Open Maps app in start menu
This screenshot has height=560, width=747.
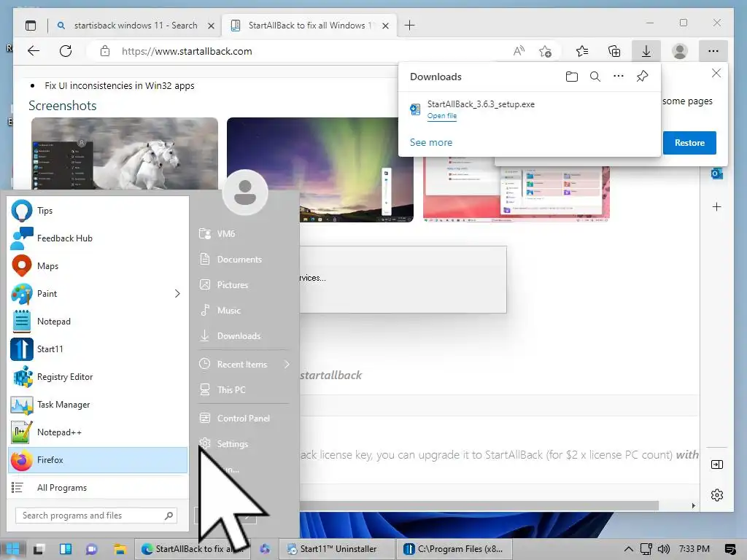point(98,265)
